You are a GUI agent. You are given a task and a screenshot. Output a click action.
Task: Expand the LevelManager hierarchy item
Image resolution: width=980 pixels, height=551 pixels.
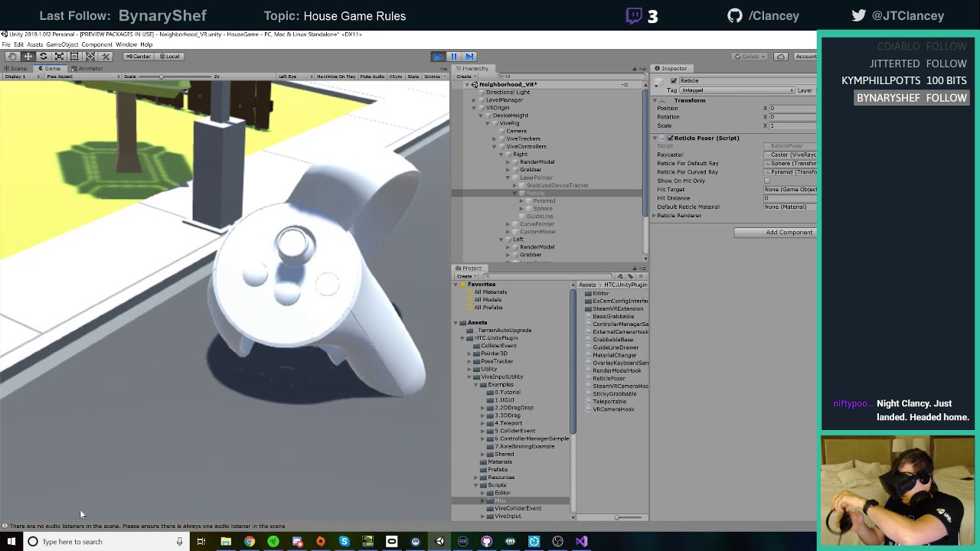click(474, 100)
